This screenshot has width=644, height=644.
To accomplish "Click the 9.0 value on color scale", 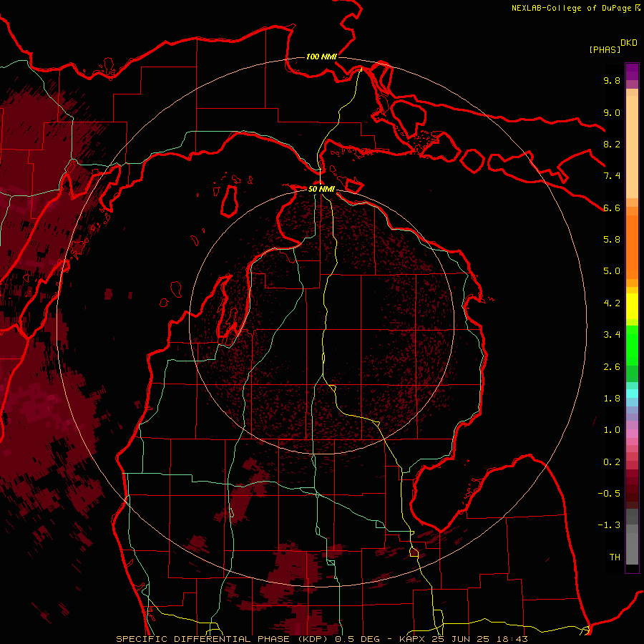I will click(x=612, y=112).
